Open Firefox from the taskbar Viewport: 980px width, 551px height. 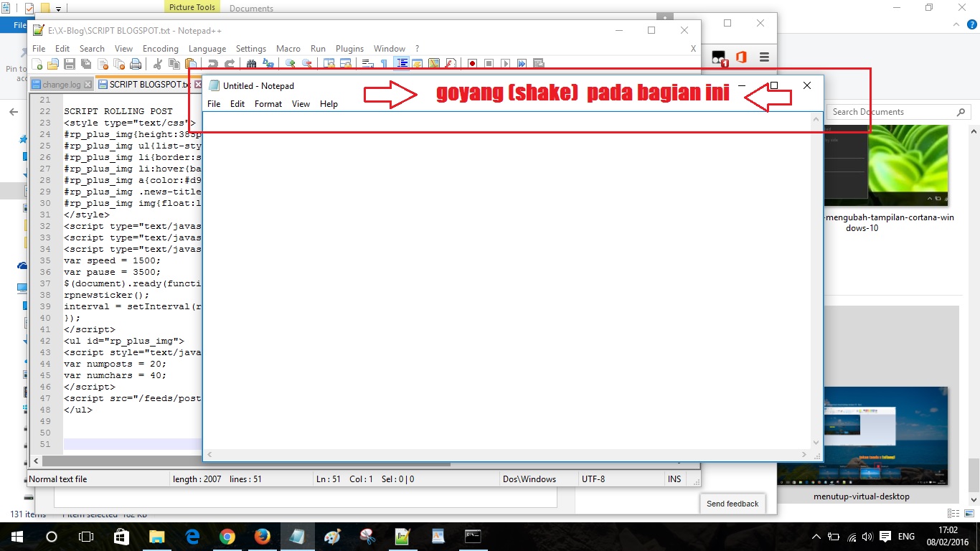point(262,537)
